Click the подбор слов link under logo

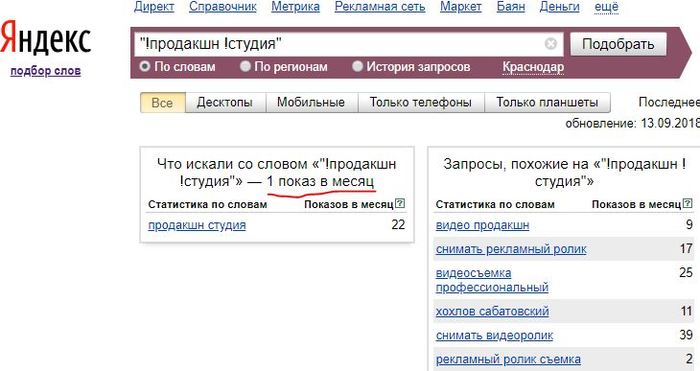(x=46, y=71)
